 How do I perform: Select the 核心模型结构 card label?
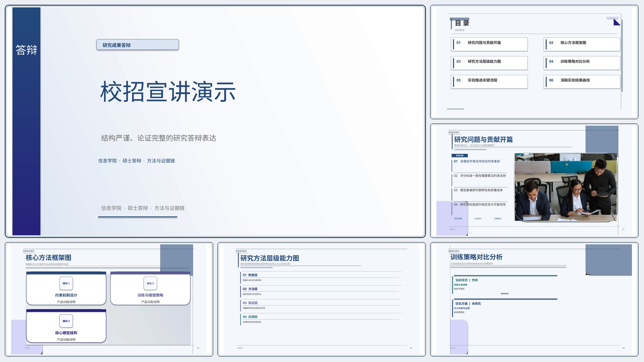[66, 333]
